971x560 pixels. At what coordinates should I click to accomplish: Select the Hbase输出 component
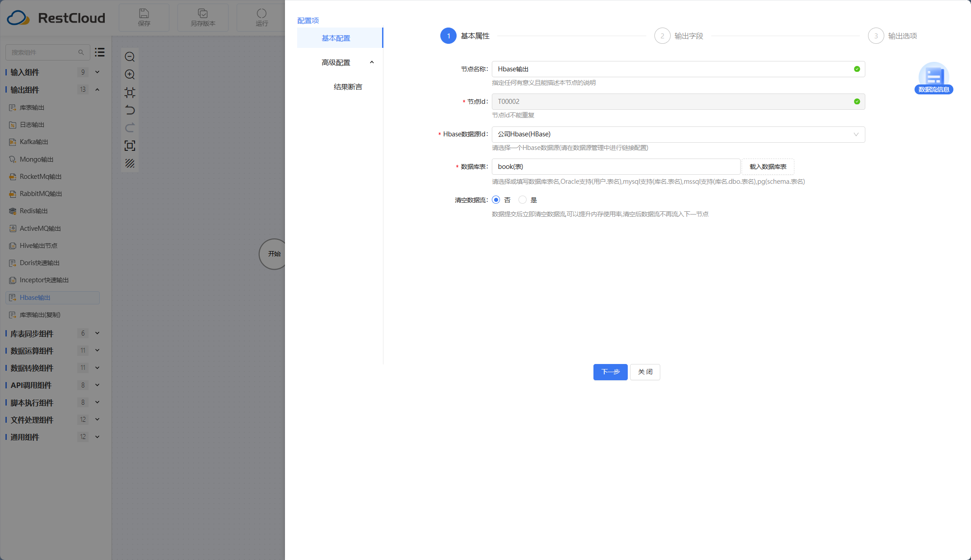click(52, 298)
